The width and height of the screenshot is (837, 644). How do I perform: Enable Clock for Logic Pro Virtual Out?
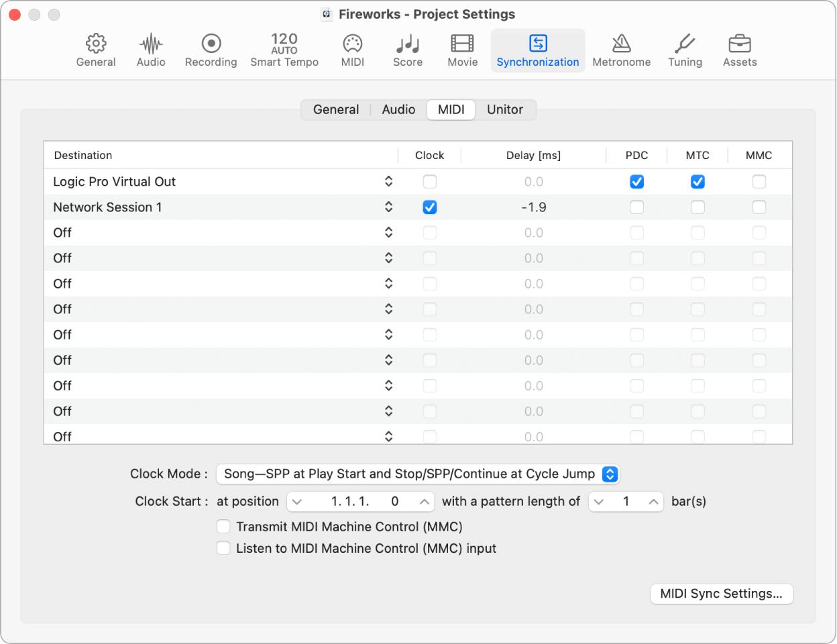point(429,181)
